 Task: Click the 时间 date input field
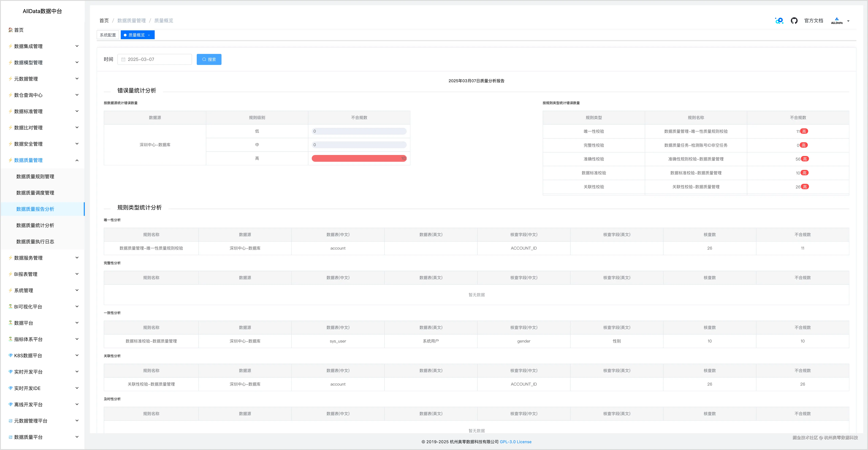(155, 60)
